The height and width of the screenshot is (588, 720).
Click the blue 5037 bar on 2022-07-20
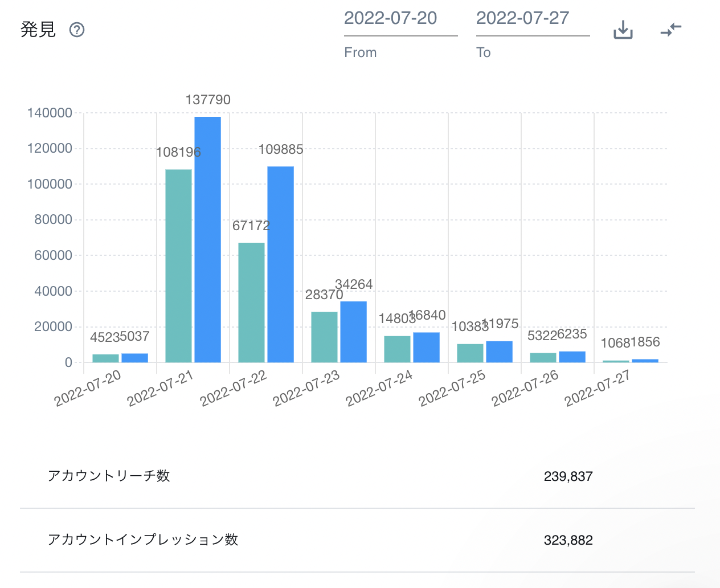click(135, 358)
